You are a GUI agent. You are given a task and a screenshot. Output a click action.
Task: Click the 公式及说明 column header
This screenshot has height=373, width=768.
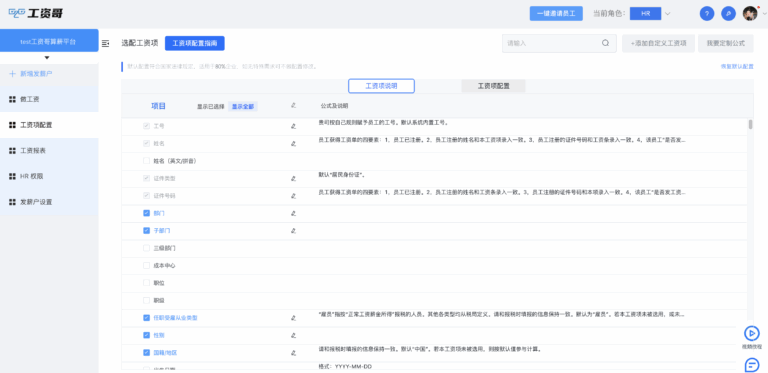click(x=335, y=106)
